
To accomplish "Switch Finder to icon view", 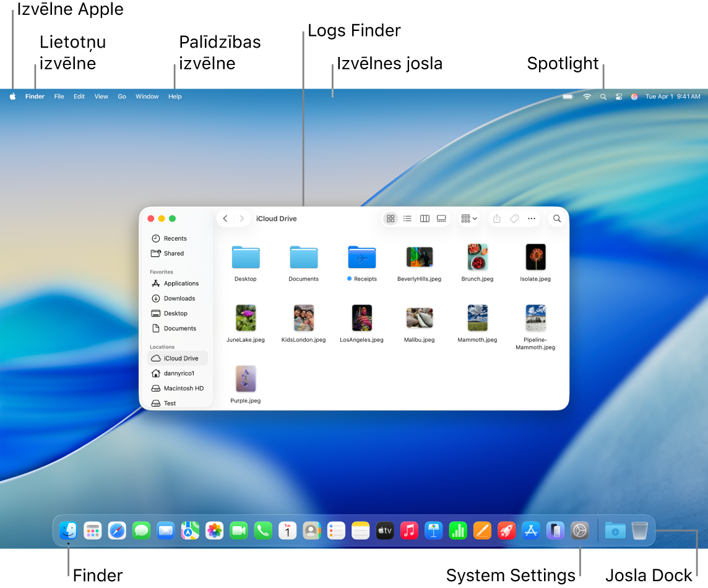I will [x=391, y=218].
